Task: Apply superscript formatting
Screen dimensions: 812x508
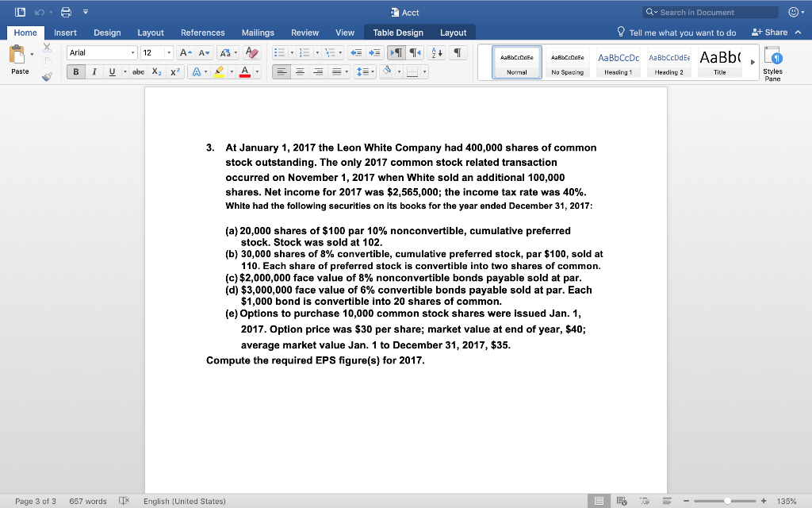Action: pyautogui.click(x=174, y=71)
